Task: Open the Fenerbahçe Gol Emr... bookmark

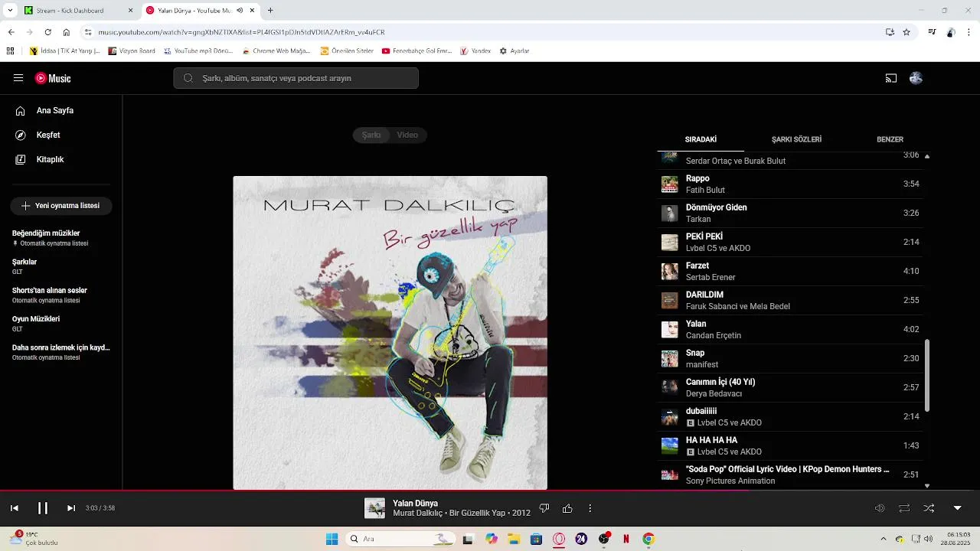Action: click(x=416, y=51)
